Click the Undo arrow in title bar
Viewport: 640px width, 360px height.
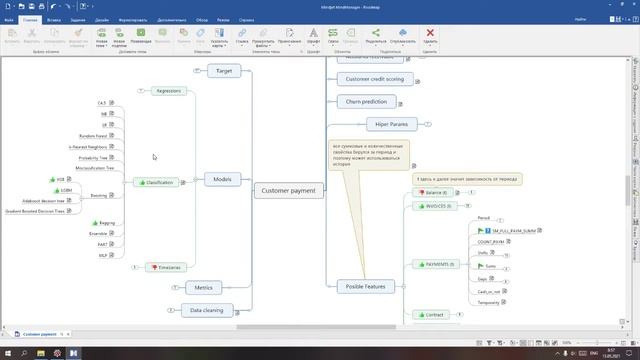[53, 7]
